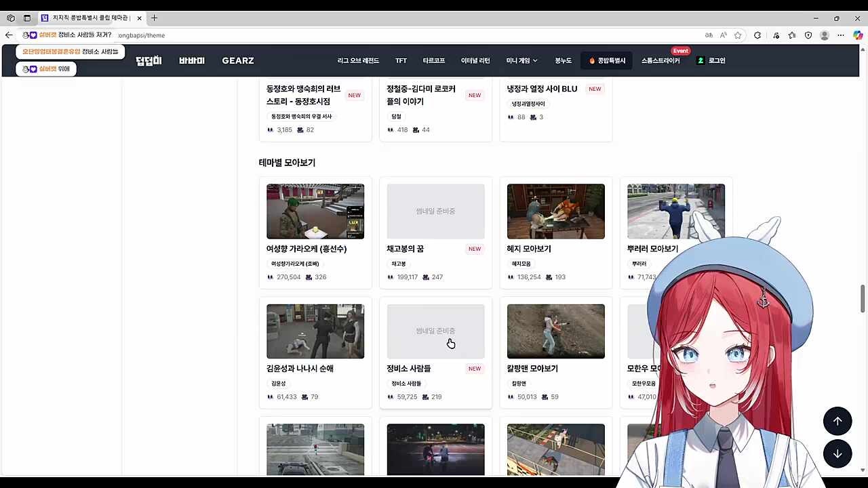Image resolution: width=868 pixels, height=488 pixels.
Task: Open a new browser tab
Action: 154,18
